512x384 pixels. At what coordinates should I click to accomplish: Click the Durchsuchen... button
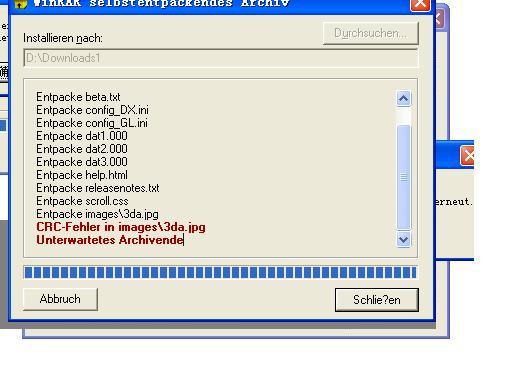371,33
